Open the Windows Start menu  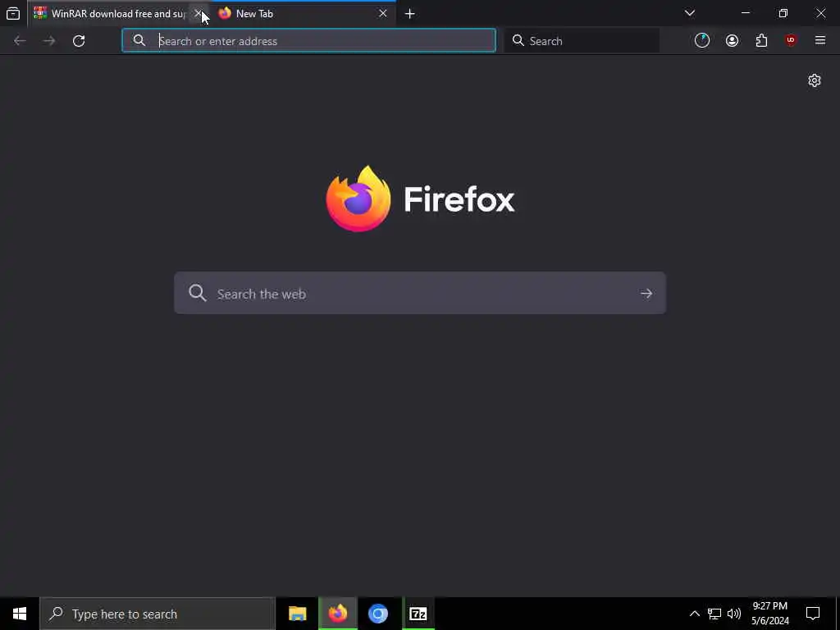20,614
